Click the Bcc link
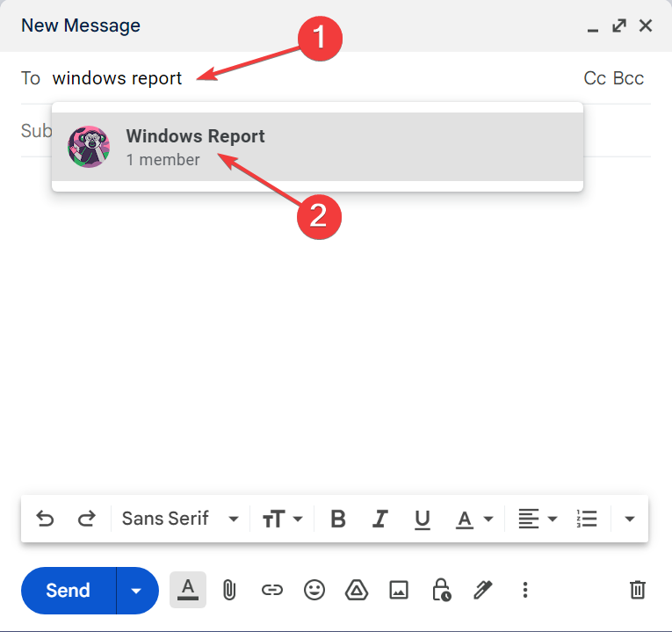Image resolution: width=672 pixels, height=632 pixels. 628,78
